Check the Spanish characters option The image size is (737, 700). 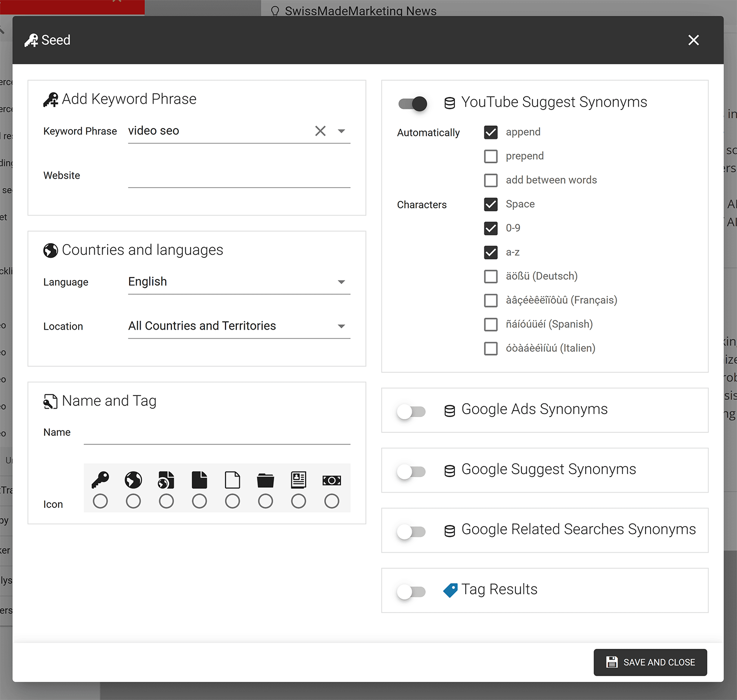pyautogui.click(x=491, y=324)
